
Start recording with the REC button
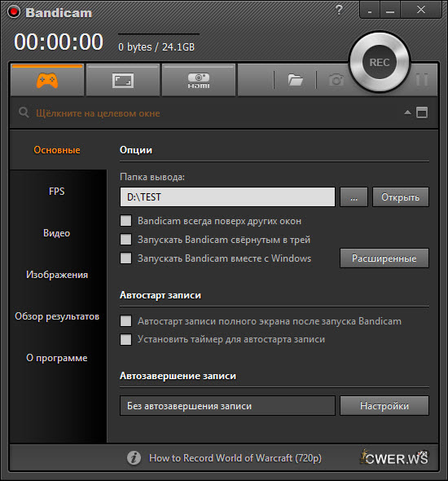coord(380,62)
